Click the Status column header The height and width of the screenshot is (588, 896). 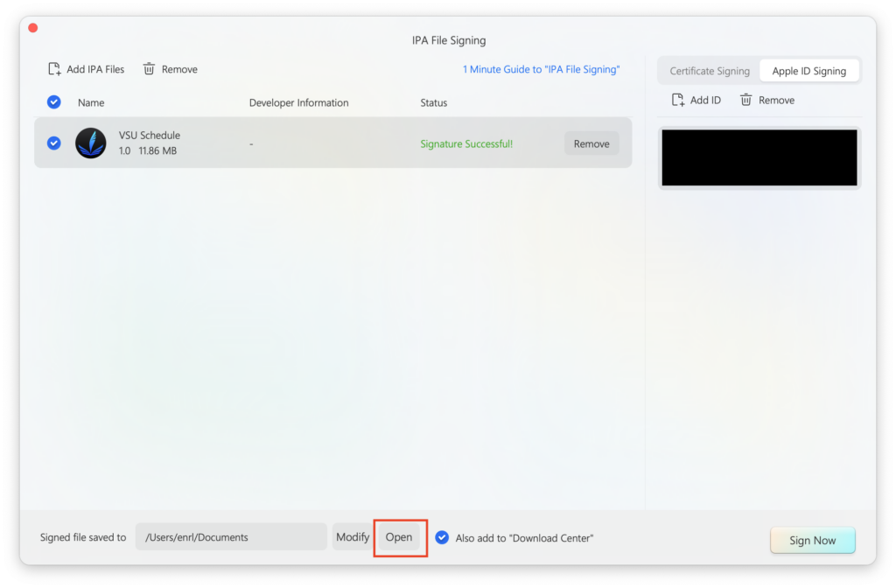[433, 103]
